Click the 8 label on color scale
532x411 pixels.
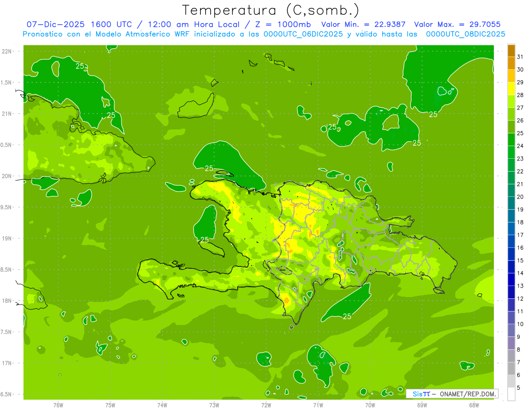pos(519,350)
